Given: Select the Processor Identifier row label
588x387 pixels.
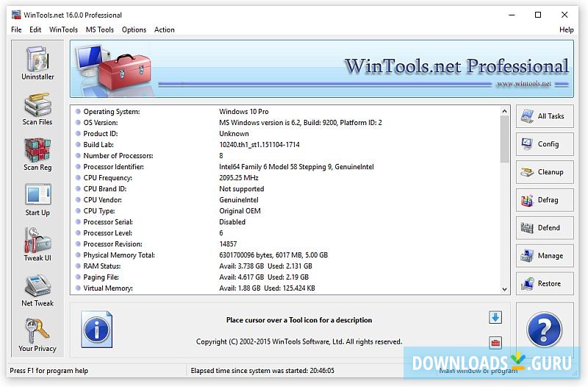Looking at the screenshot, I should point(114,167).
